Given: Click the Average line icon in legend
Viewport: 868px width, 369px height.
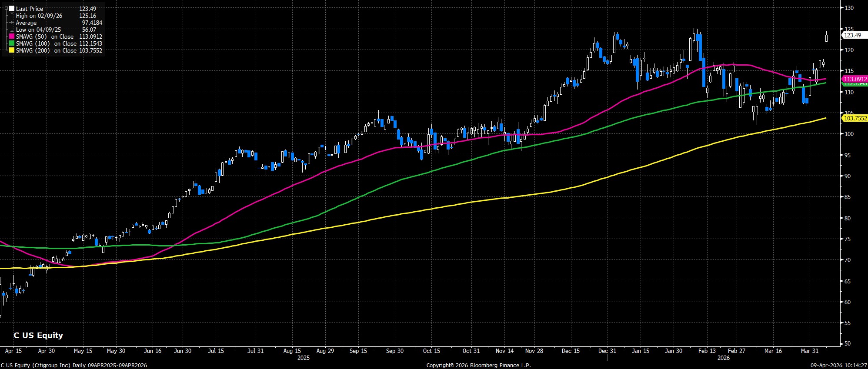Looking at the screenshot, I should point(12,23).
